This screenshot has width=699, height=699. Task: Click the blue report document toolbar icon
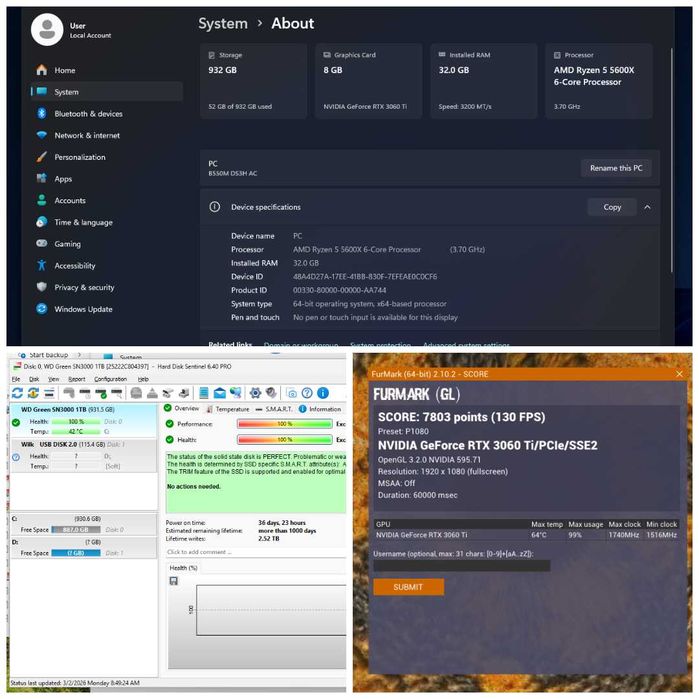204,393
